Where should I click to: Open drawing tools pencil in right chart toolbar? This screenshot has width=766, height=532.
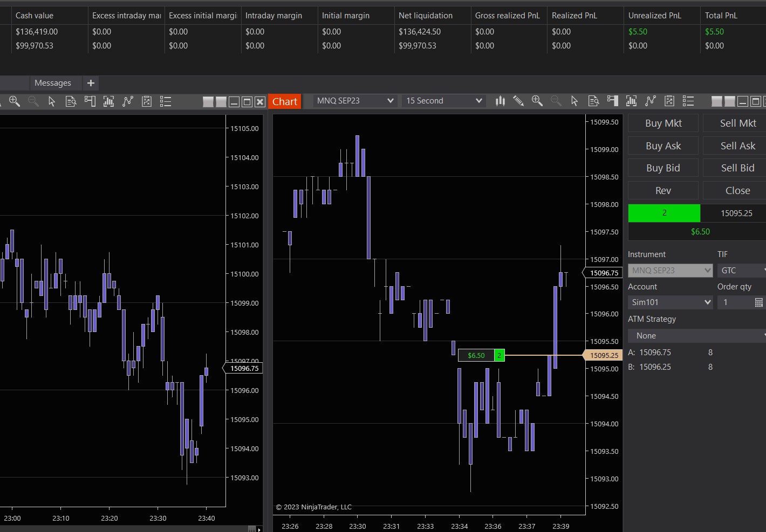point(518,101)
